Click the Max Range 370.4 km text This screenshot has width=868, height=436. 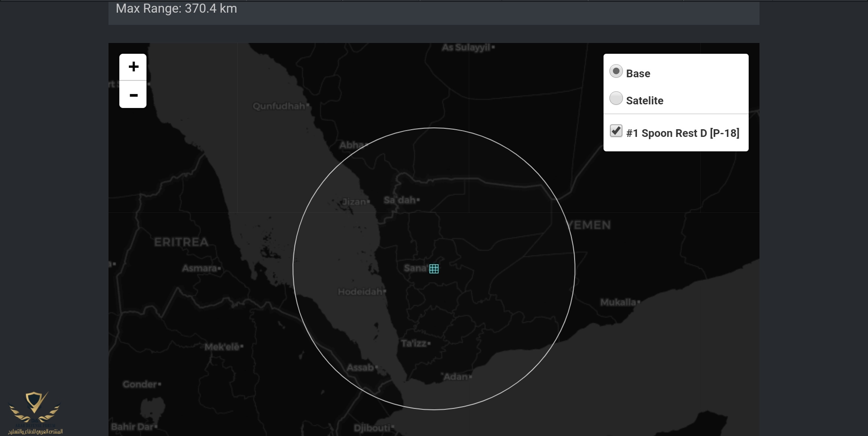(x=176, y=9)
